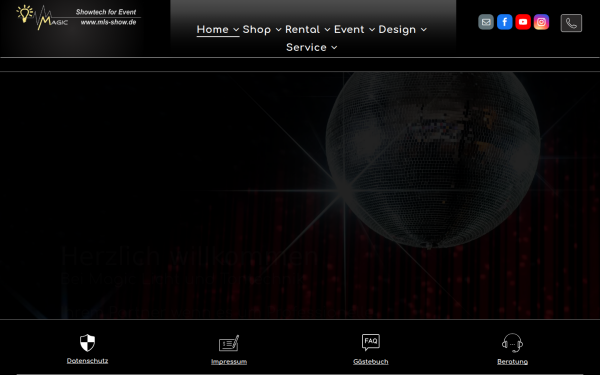Click the "Herzlich willkommen" heading

(x=189, y=256)
